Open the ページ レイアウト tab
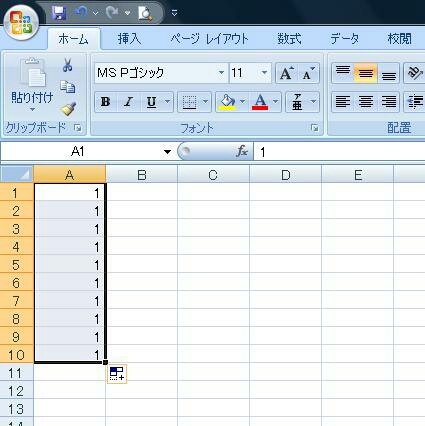Image resolution: width=425 pixels, height=426 pixels. click(209, 39)
